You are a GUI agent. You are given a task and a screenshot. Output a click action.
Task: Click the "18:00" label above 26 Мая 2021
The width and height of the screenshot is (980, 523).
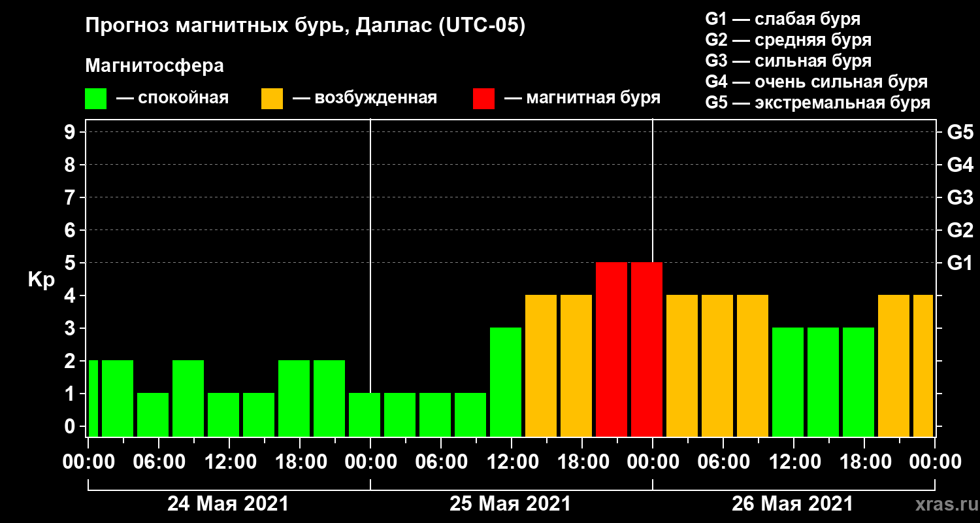point(864,462)
